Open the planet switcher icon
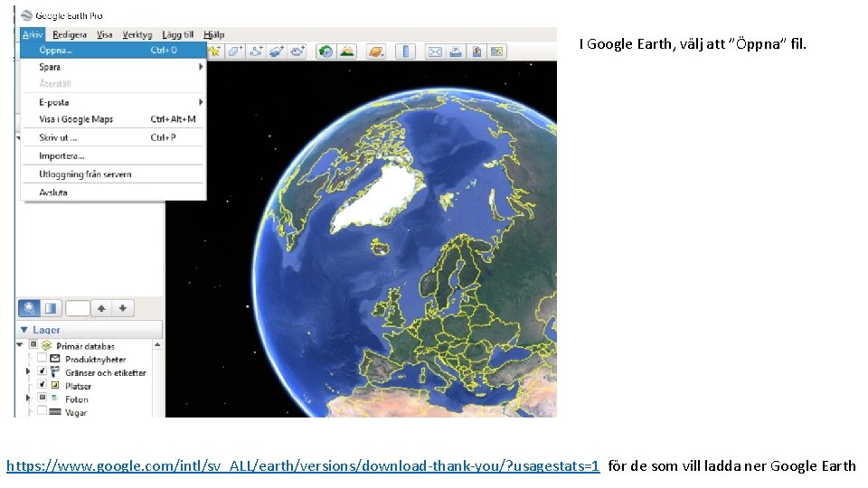 (x=376, y=52)
